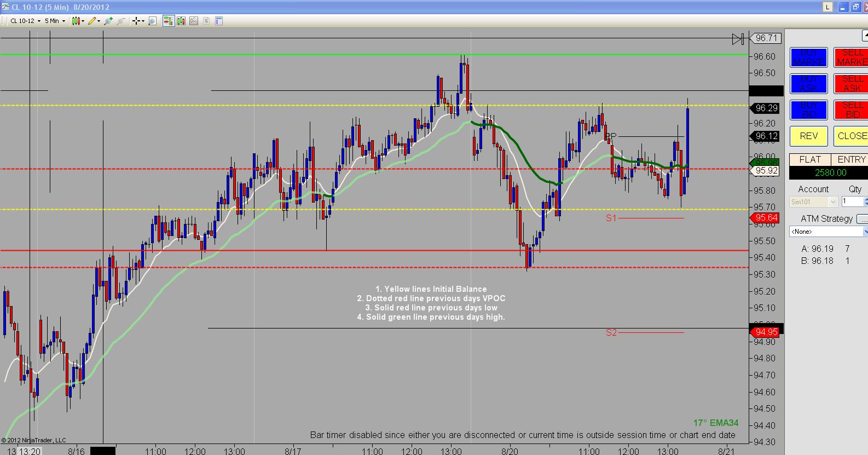Click the 96.12 price marker
Viewport: 868px width, 455px height.
pos(765,136)
